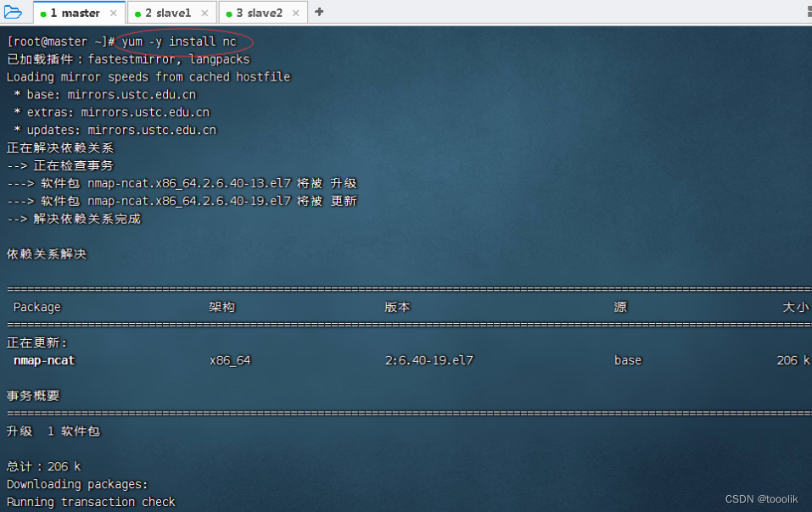Viewport: 812px width, 512px height.
Task: Click the 'base' repository value
Action: (628, 360)
